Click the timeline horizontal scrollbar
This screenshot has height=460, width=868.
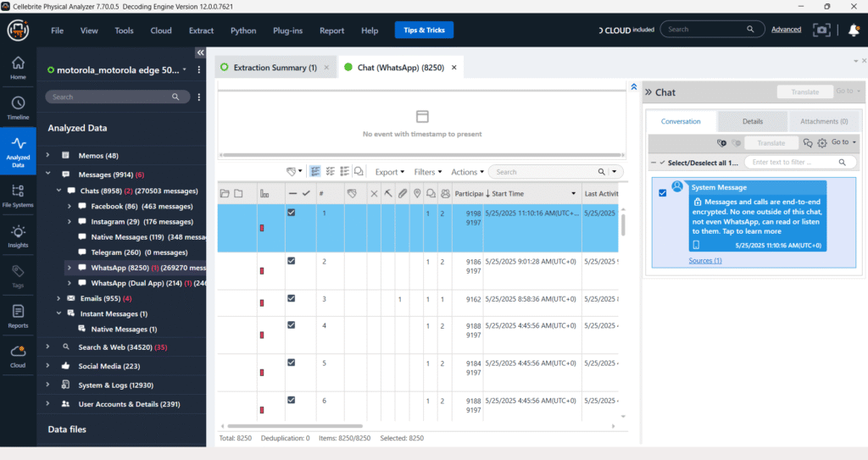pyautogui.click(x=420, y=155)
